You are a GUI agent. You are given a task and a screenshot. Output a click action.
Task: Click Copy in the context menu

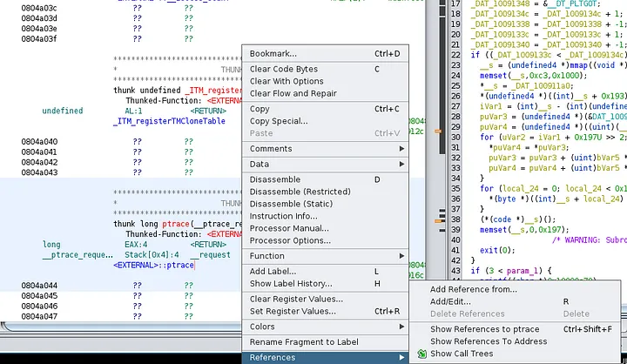point(325,109)
